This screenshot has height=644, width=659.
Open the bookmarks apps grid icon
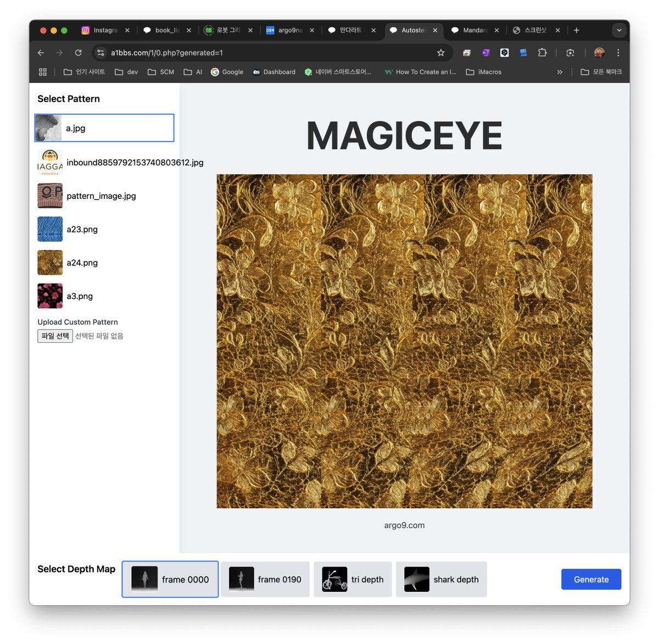click(x=43, y=72)
